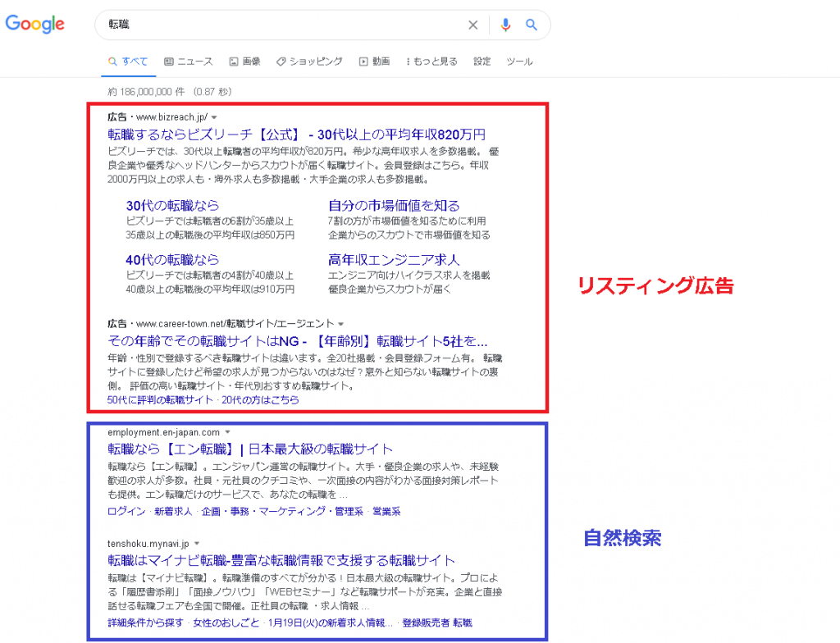Click the Google logo

(34, 24)
